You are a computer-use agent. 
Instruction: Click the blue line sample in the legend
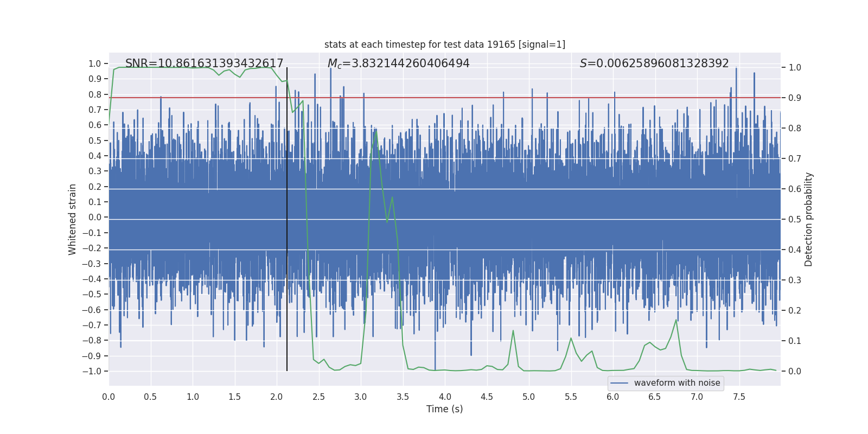point(620,383)
